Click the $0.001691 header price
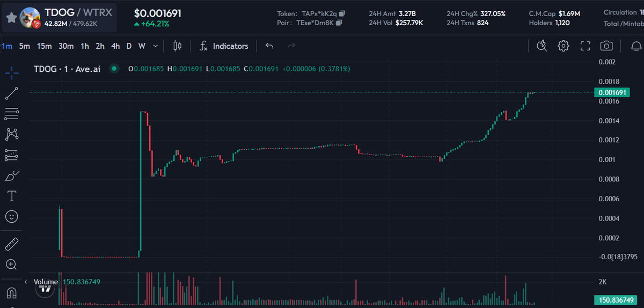Screen dimensions: 644x308 (x=157, y=13)
